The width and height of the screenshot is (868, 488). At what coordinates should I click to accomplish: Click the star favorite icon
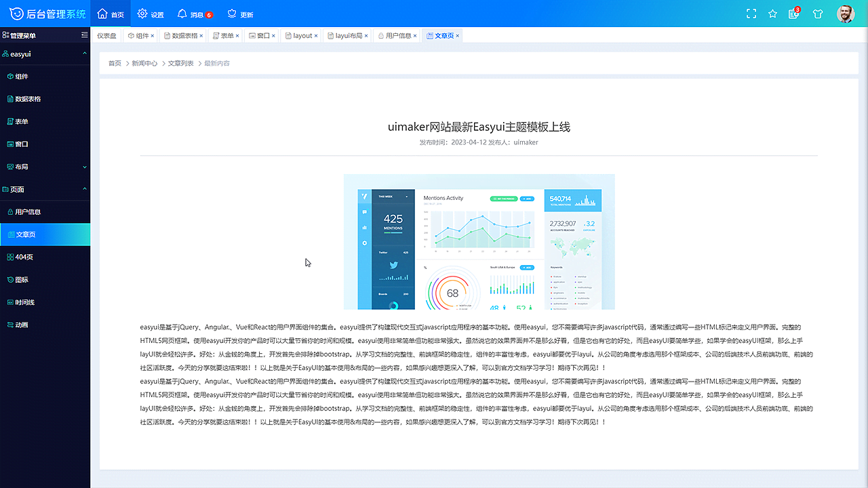(x=772, y=13)
